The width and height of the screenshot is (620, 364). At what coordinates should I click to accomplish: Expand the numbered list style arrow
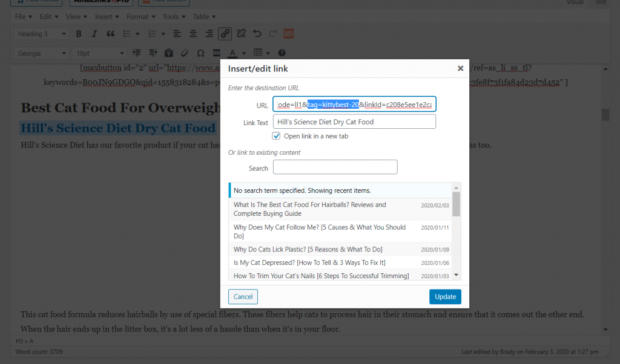tap(163, 34)
